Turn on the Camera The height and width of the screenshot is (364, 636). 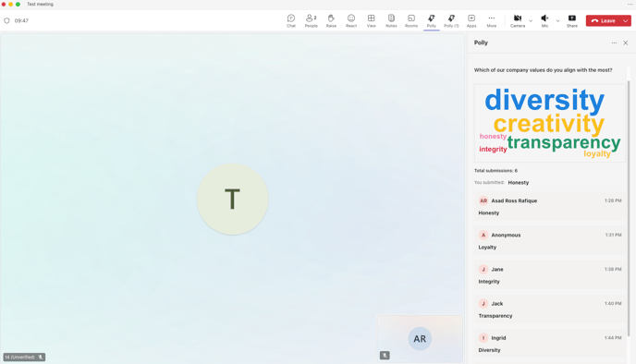(x=518, y=20)
